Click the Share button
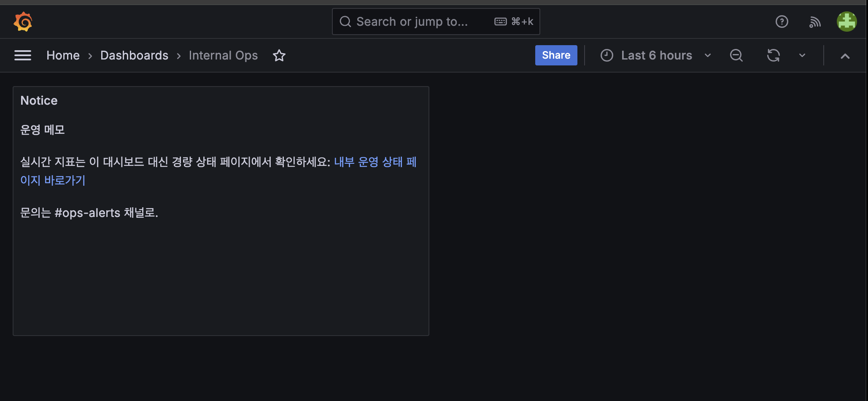Screen dimensions: 868x401 556,55
